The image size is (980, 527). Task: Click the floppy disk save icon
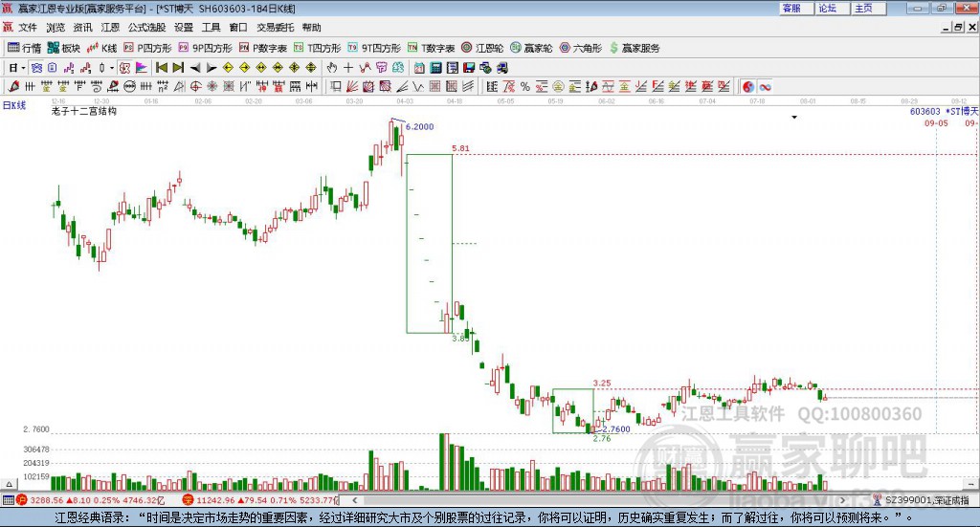pos(469,68)
